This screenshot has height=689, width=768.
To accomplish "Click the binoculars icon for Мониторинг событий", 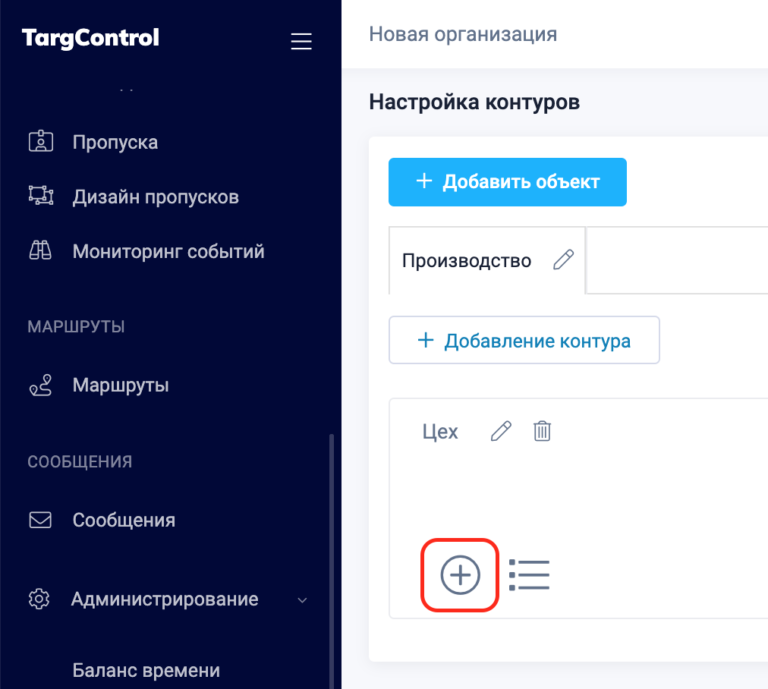I will pyautogui.click(x=40, y=250).
